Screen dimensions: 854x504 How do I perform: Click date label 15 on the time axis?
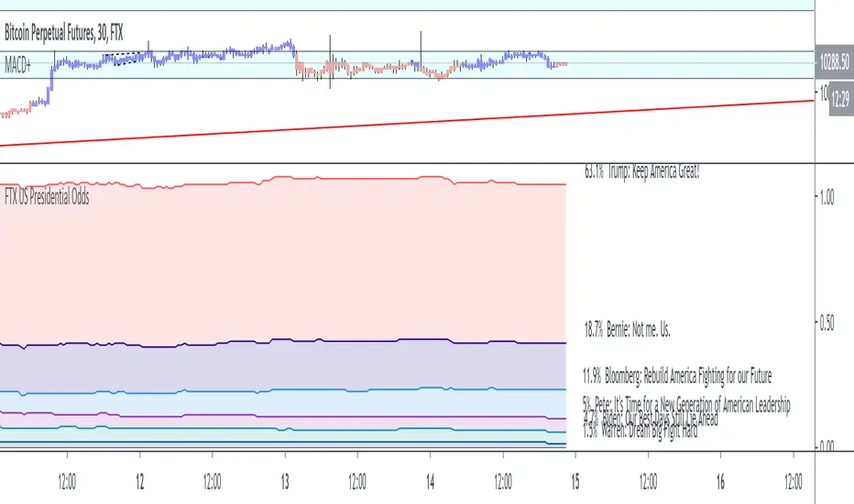[x=575, y=482]
